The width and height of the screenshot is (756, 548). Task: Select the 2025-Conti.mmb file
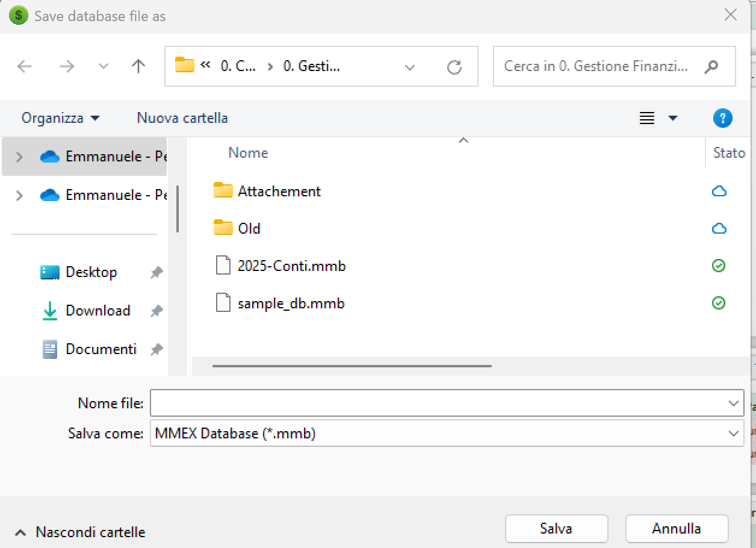(x=291, y=266)
